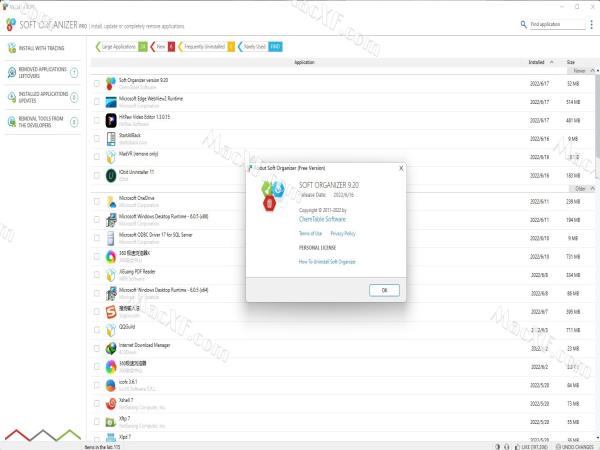Check the box for HitPaw Video Editor
Screen dimensions: 600x450
97,120
